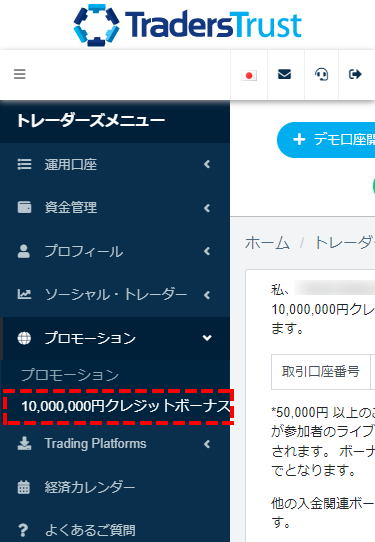The image size is (375, 542).
Task: Open the Japan flag language selector
Action: (249, 75)
